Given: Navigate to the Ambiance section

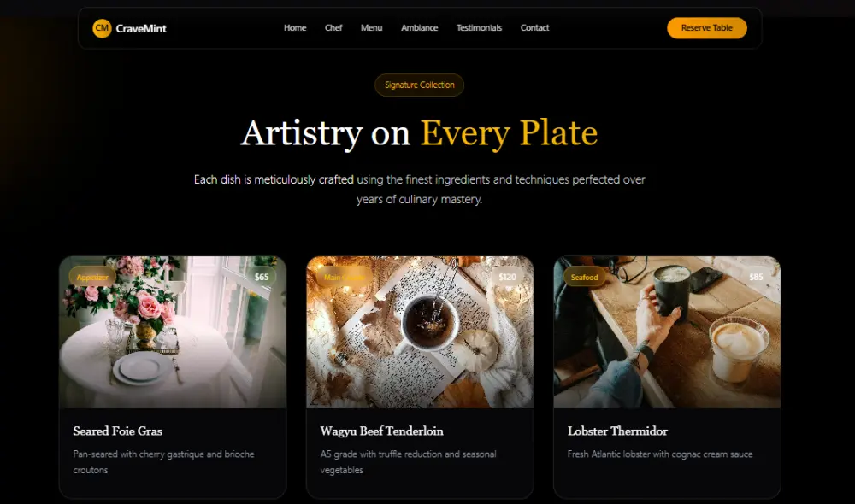Looking at the screenshot, I should click(x=419, y=28).
